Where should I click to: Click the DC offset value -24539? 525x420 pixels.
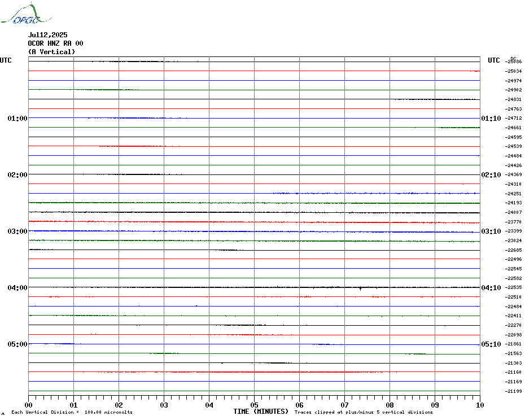click(x=513, y=146)
